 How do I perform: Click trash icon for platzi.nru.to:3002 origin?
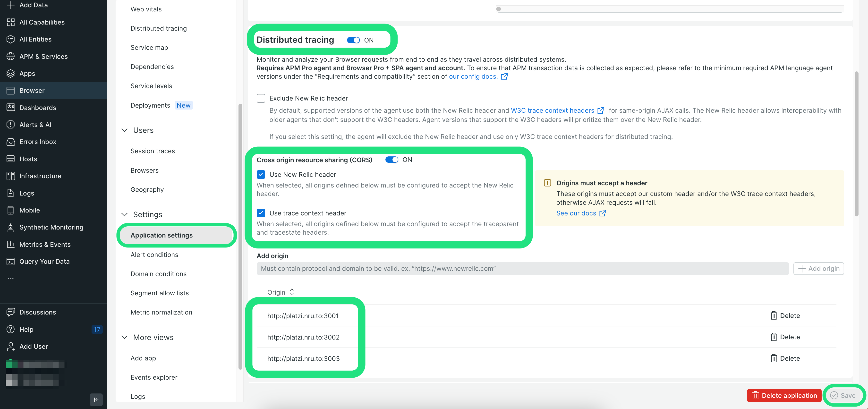point(774,337)
